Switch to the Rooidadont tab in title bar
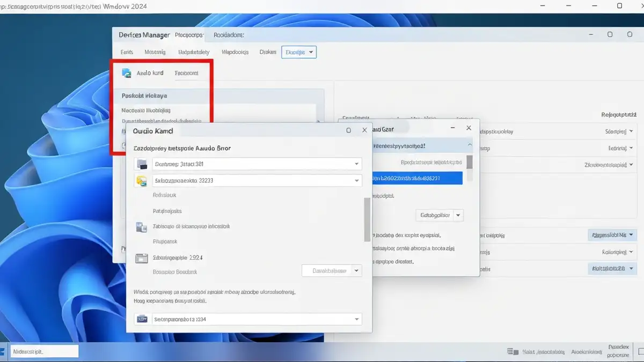The height and width of the screenshot is (362, 644). [x=229, y=35]
